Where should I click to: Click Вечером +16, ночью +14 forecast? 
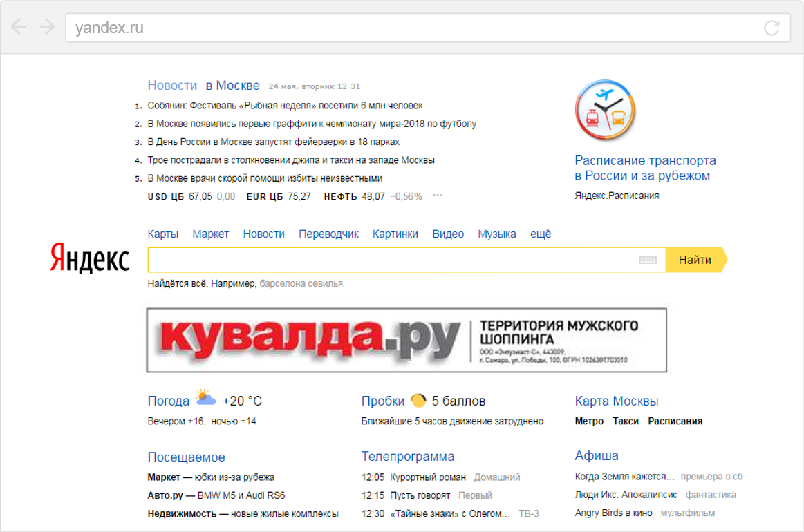202,421
